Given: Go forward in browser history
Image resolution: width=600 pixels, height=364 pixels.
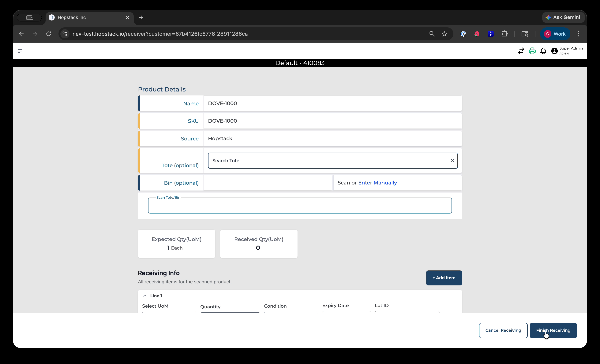Looking at the screenshot, I should tap(35, 34).
